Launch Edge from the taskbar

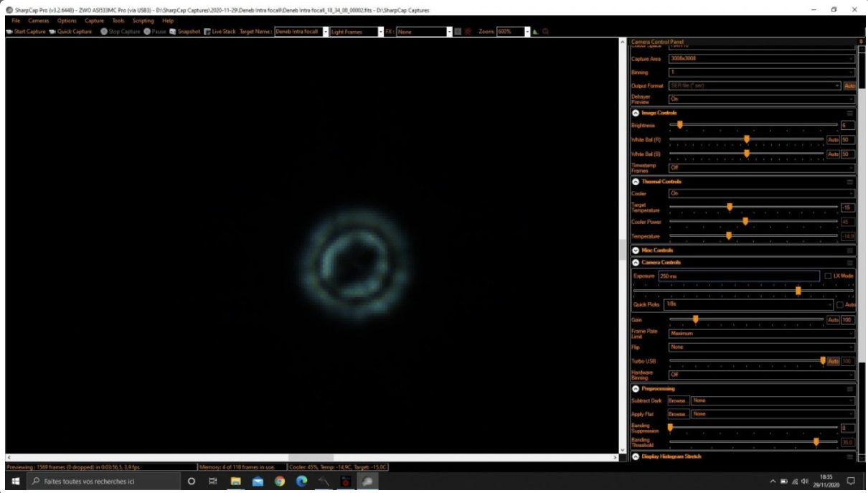coord(302,482)
